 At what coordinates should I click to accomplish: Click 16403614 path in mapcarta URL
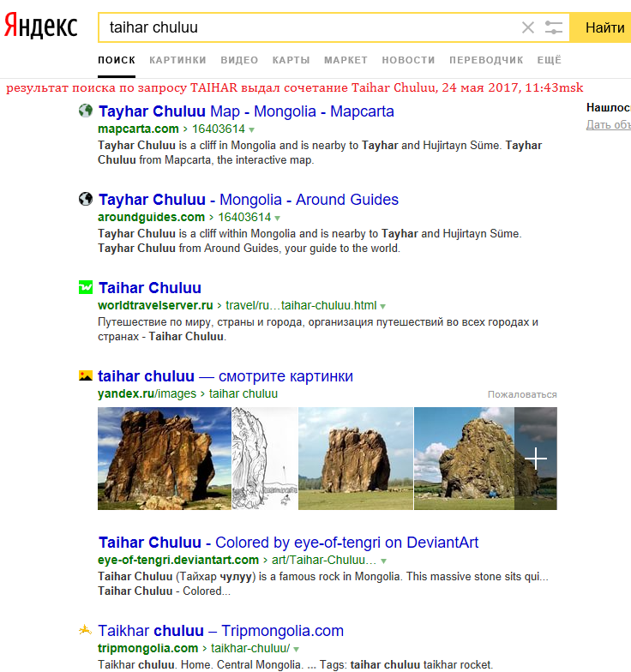pyautogui.click(x=219, y=129)
